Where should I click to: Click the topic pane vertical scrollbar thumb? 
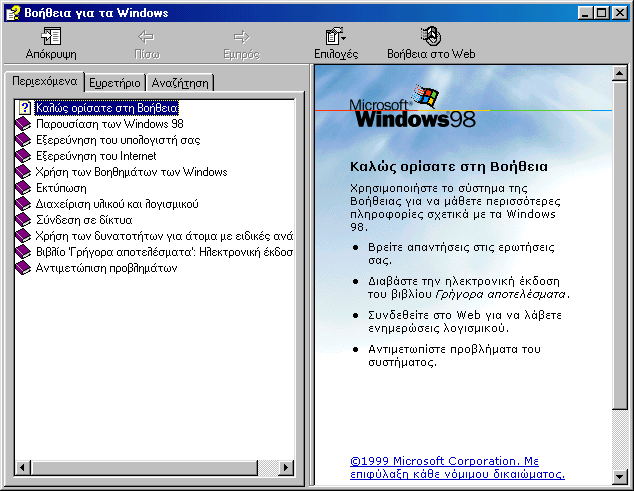[619, 245]
